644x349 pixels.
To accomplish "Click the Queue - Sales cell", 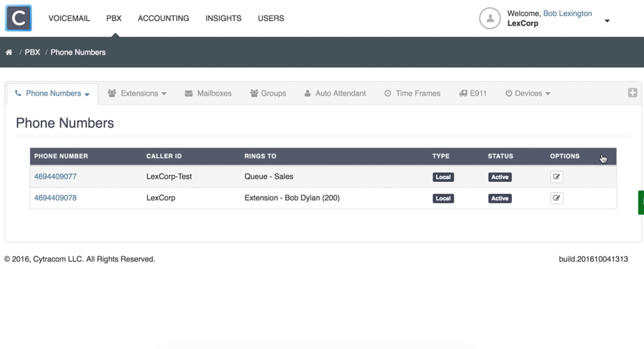I will click(268, 177).
